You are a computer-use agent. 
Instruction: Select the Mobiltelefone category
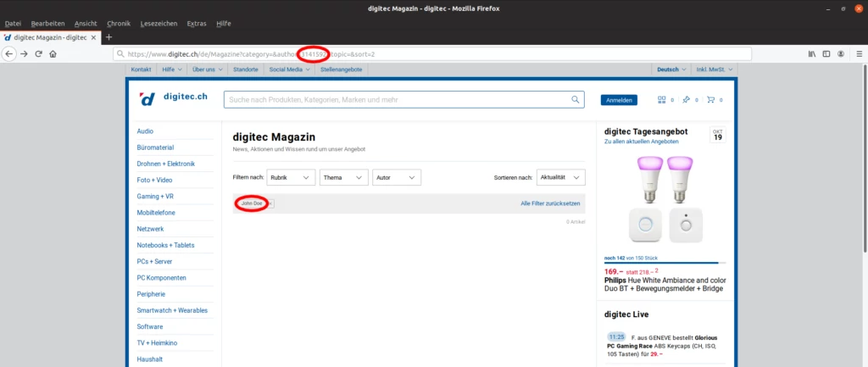pyautogui.click(x=155, y=213)
